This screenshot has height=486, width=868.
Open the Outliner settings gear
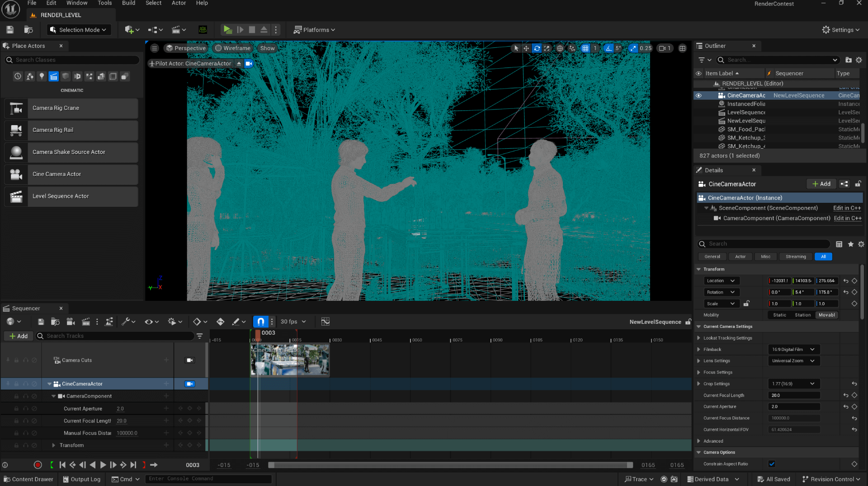pyautogui.click(x=859, y=60)
